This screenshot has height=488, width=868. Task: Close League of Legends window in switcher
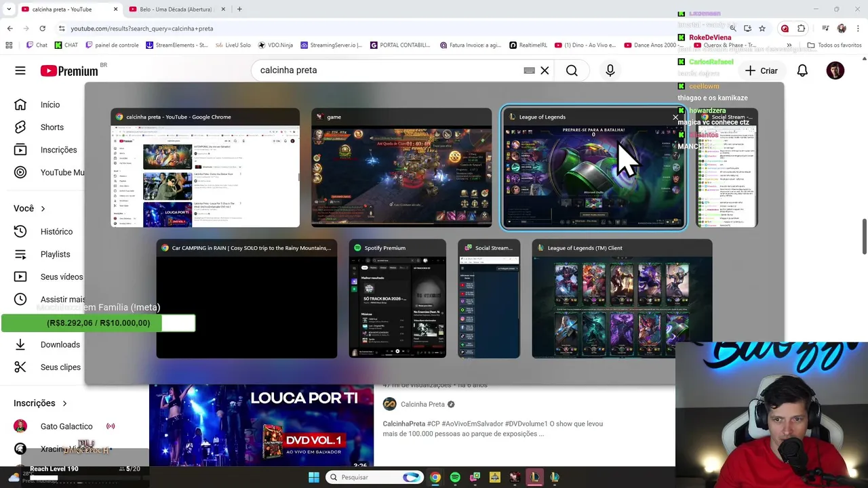[675, 117]
